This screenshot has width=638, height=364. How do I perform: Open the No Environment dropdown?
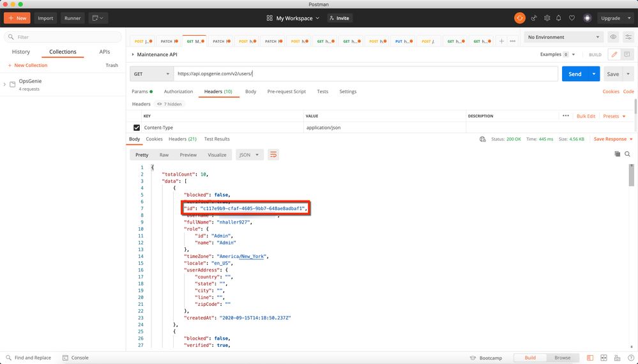563,37
